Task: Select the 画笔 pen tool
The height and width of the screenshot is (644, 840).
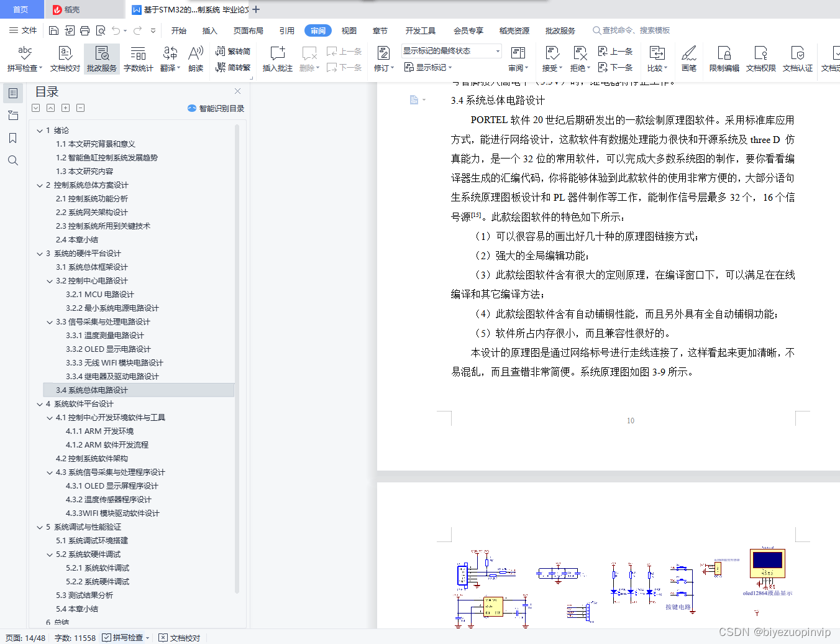Action: [x=689, y=59]
